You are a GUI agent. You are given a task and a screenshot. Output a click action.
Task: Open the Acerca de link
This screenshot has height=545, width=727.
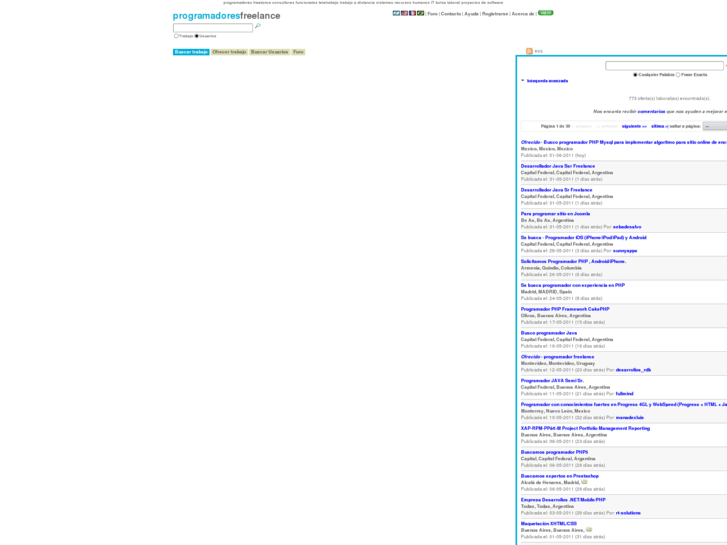523,14
